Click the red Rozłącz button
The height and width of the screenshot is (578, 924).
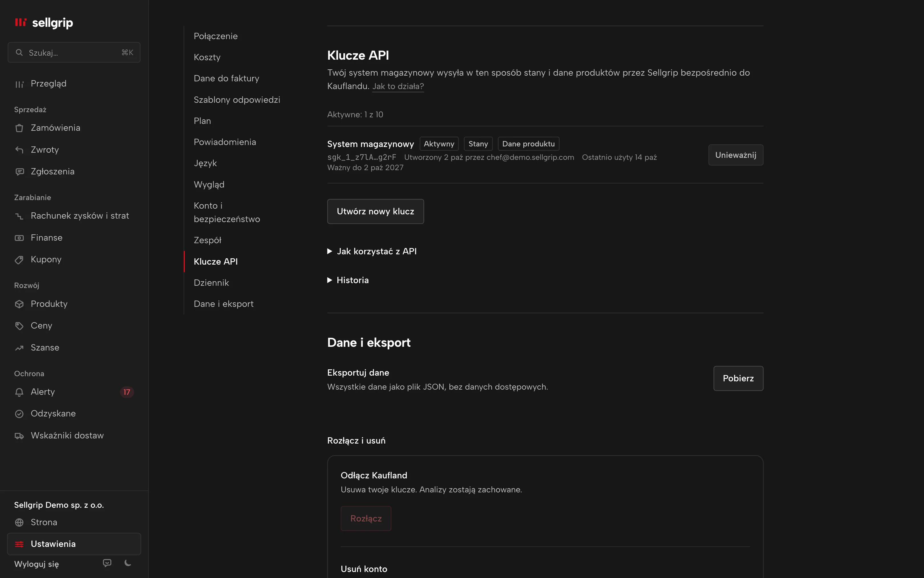point(366,518)
